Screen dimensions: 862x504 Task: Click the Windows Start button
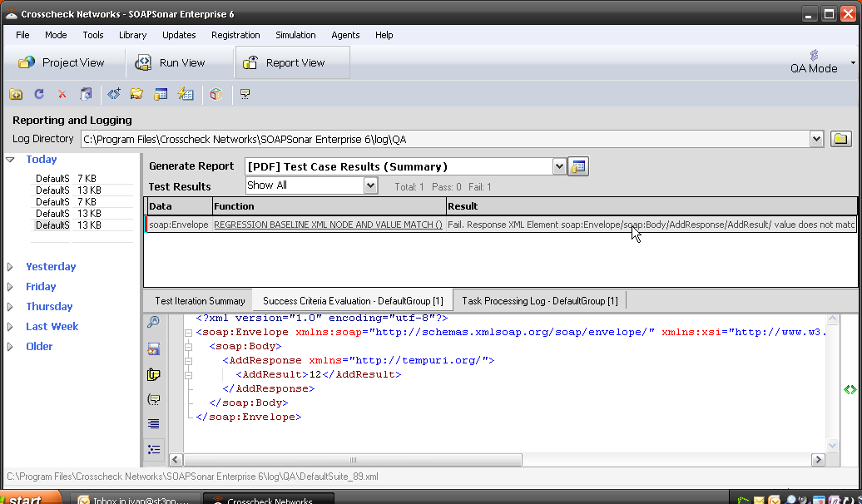tap(30, 498)
